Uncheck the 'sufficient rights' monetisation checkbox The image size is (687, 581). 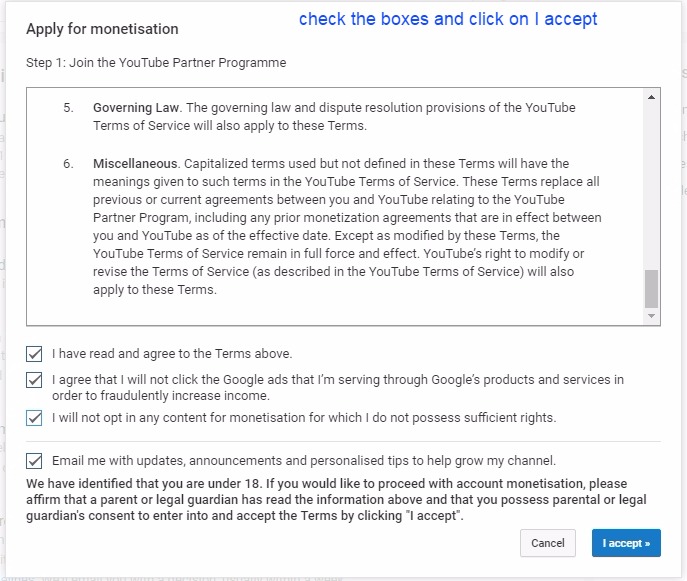pyautogui.click(x=35, y=418)
